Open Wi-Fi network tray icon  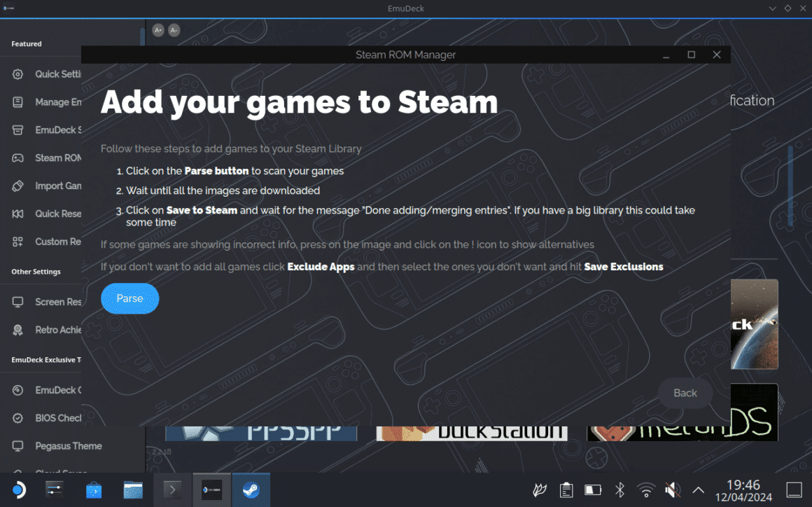point(646,490)
